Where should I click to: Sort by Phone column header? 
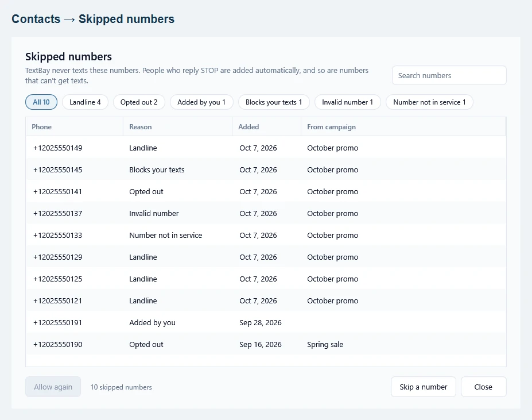point(74,127)
